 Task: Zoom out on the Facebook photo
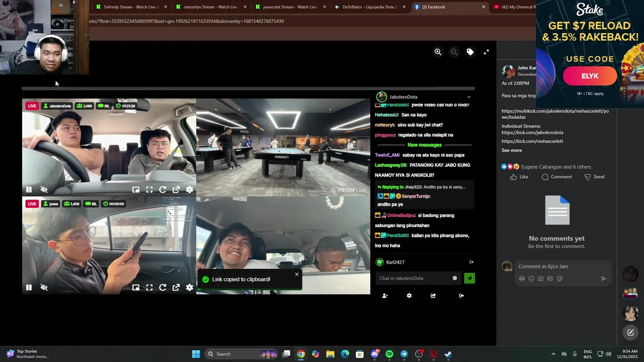[x=454, y=52]
